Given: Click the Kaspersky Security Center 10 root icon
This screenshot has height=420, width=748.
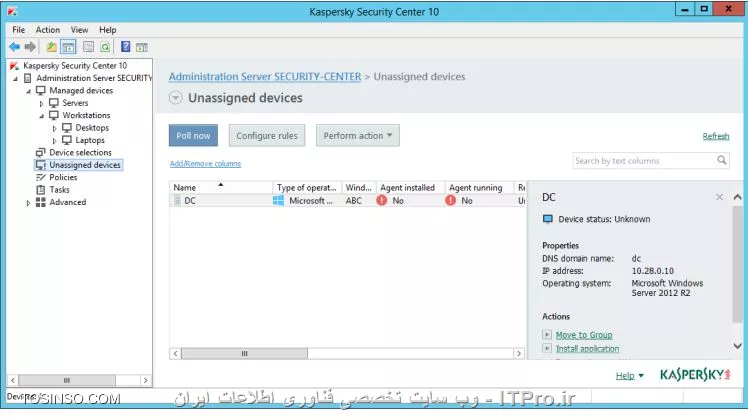Looking at the screenshot, I should (14, 66).
